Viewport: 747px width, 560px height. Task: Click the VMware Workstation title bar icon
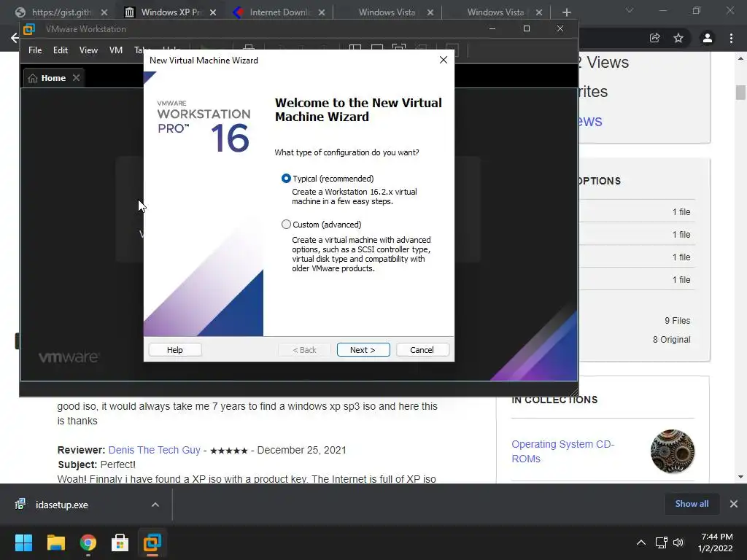(29, 29)
